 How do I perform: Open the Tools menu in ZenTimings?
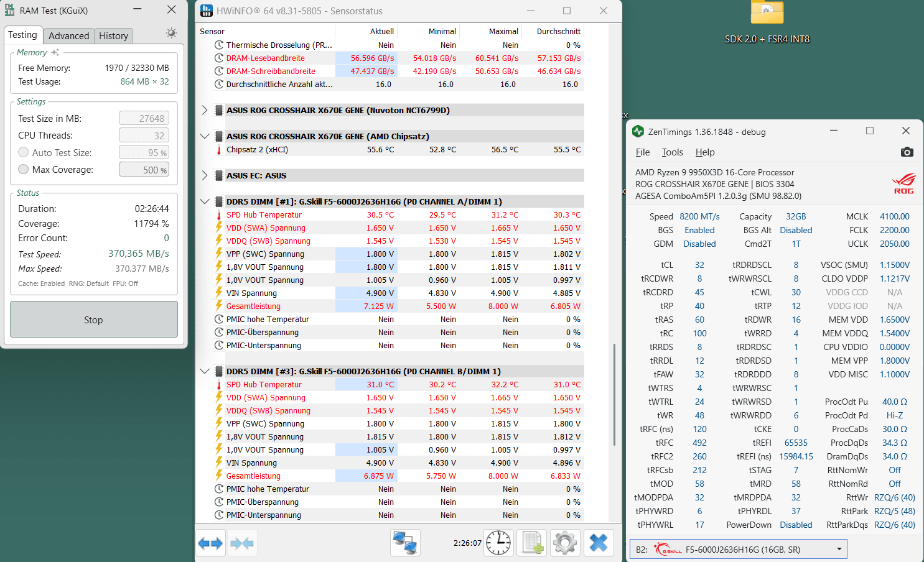tap(672, 152)
